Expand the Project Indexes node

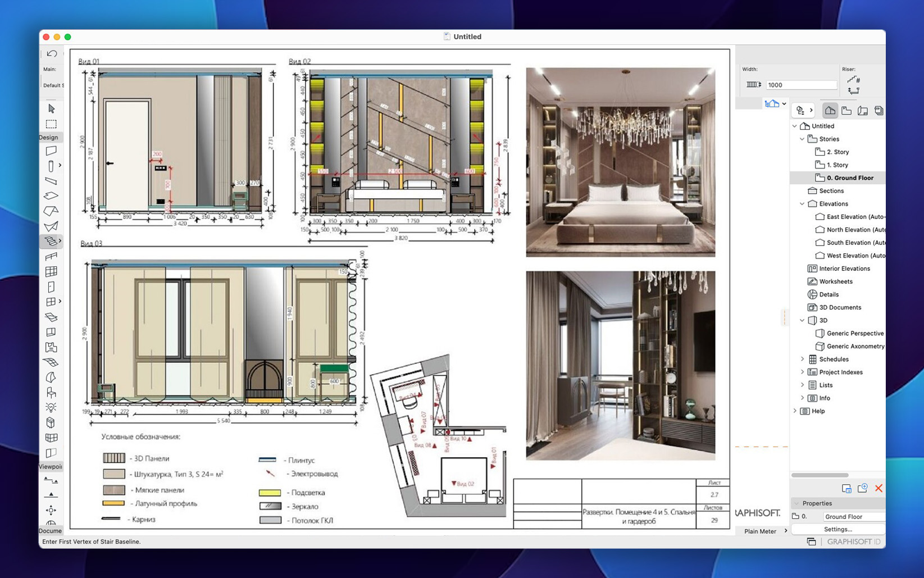coord(802,372)
